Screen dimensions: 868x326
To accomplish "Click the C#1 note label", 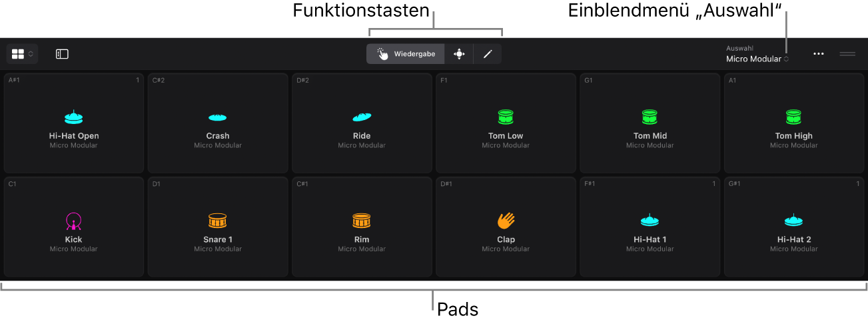I will point(302,183).
